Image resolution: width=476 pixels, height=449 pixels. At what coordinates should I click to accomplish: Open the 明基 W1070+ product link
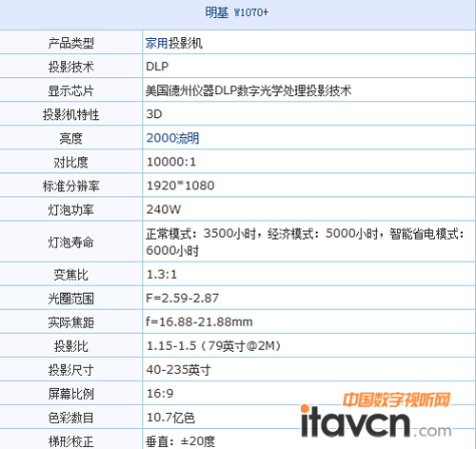[x=236, y=12]
